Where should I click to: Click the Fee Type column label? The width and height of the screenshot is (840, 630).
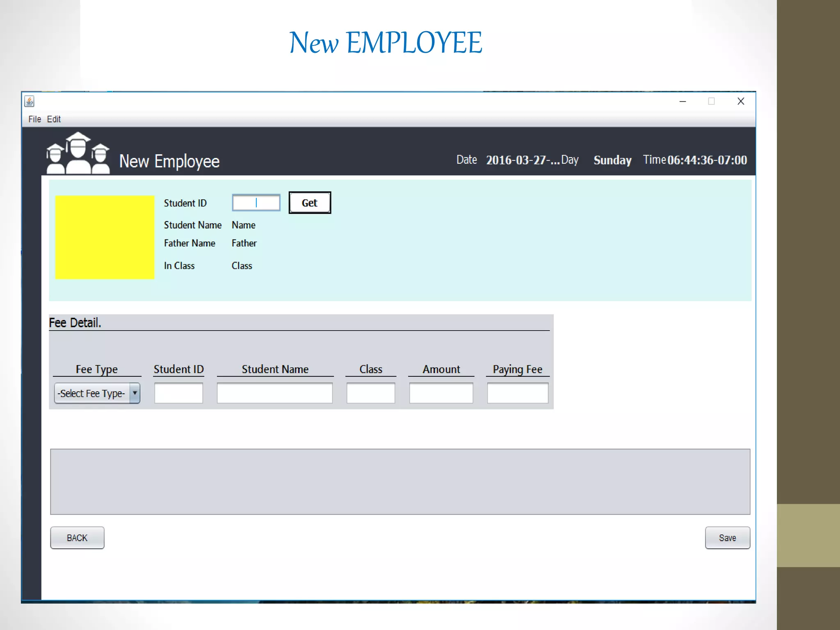(97, 370)
